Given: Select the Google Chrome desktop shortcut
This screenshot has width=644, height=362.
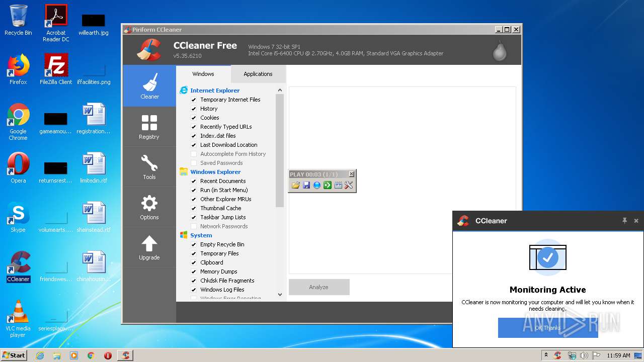Looking at the screenshot, I should click(x=18, y=122).
